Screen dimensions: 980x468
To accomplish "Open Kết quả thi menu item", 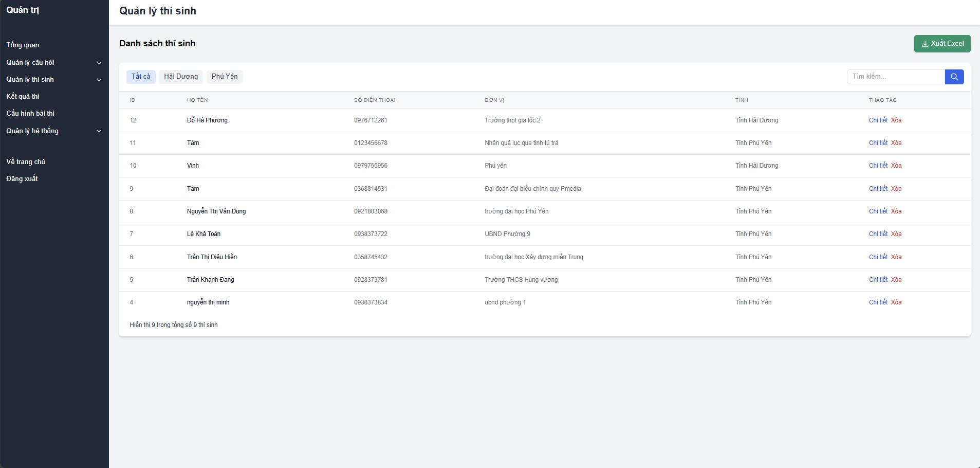I will coord(23,97).
